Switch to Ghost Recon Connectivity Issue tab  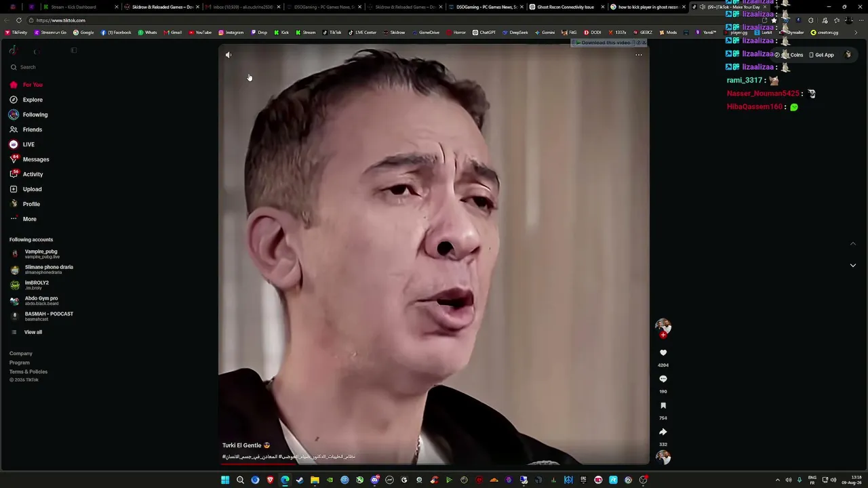pyautogui.click(x=566, y=7)
